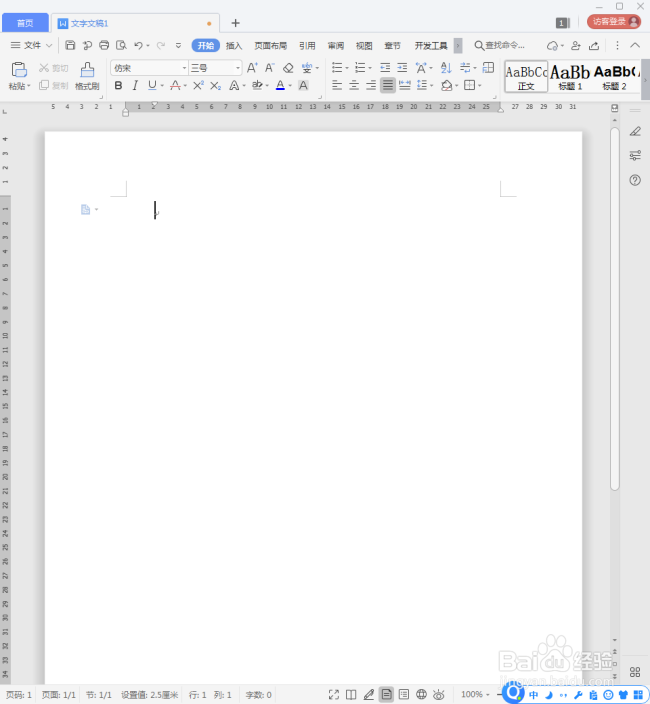Screen dimensions: 650x704
Task: Open the font name dropdown
Action: 184,68
